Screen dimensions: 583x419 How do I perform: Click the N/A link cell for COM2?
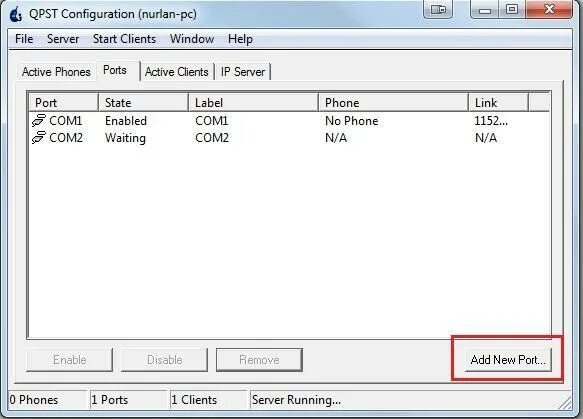tap(486, 138)
